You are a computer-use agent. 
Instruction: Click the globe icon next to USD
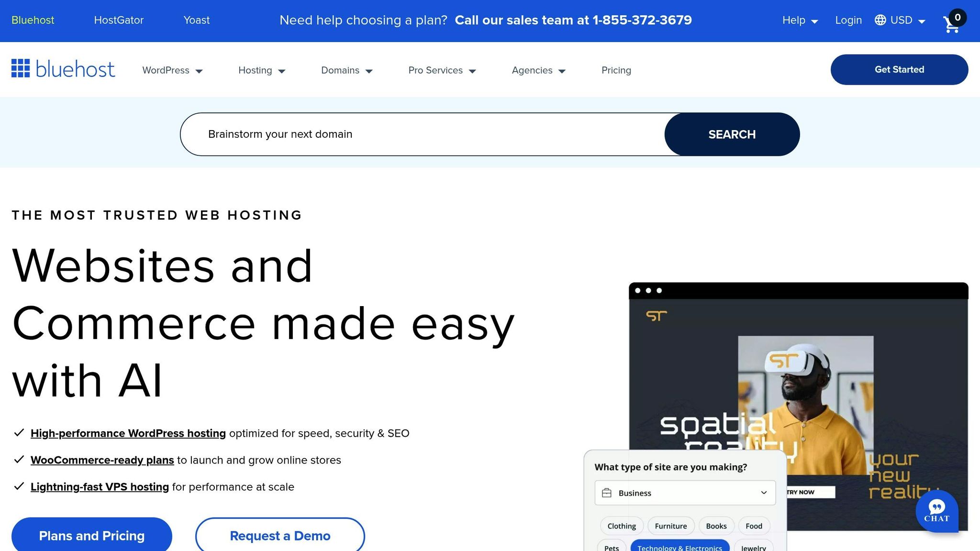point(880,20)
